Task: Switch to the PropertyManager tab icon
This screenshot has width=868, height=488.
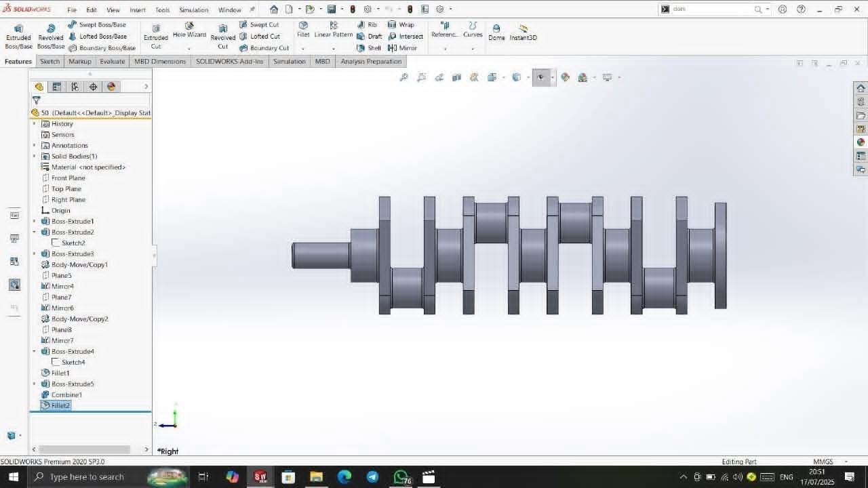Action: pos(57,87)
